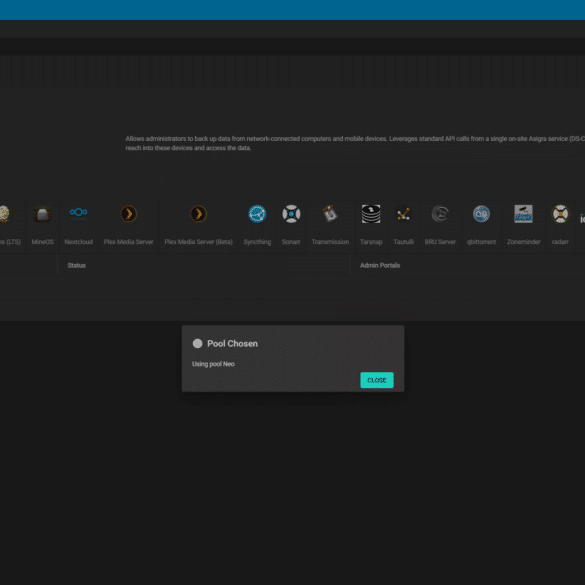The width and height of the screenshot is (585, 585).
Task: Select the BRU Server plugin icon
Action: tap(440, 214)
